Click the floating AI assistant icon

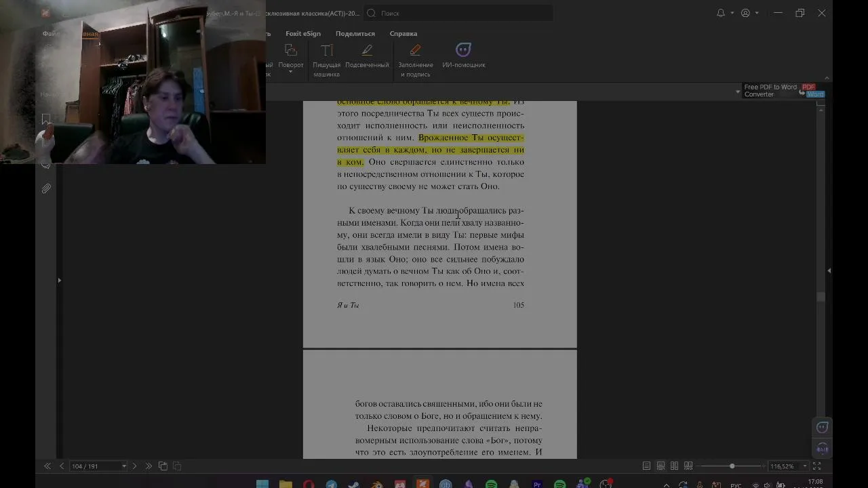tap(822, 427)
